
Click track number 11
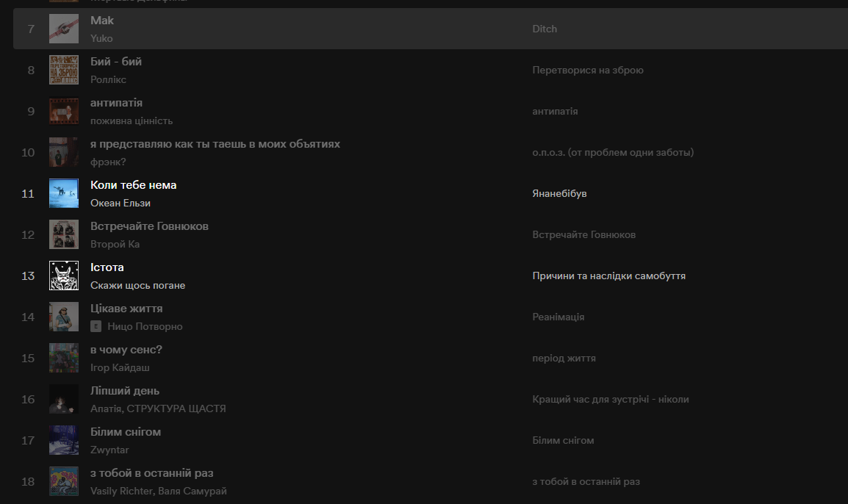point(28,193)
